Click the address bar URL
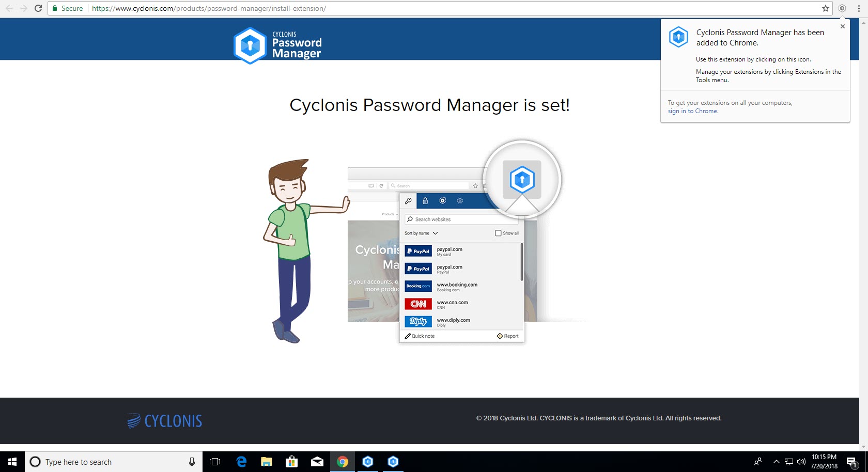 (209, 8)
